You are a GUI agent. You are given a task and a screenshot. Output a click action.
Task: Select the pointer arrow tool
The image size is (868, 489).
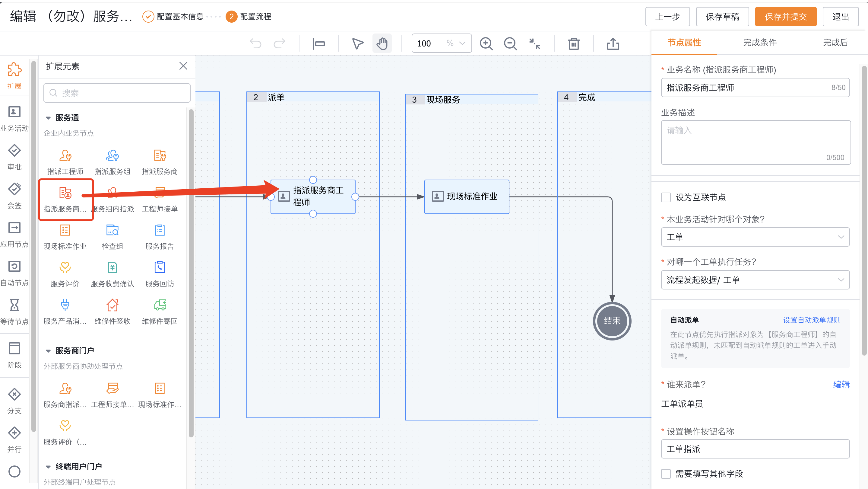point(357,43)
